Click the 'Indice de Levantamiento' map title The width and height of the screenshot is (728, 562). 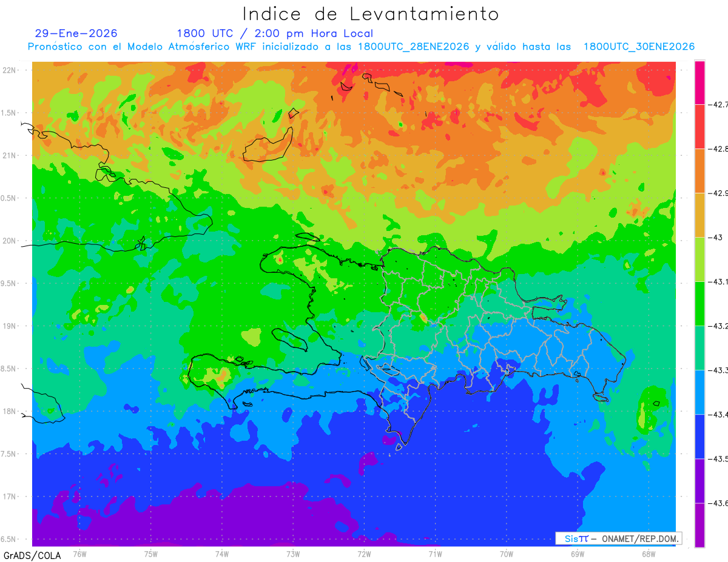click(x=371, y=14)
